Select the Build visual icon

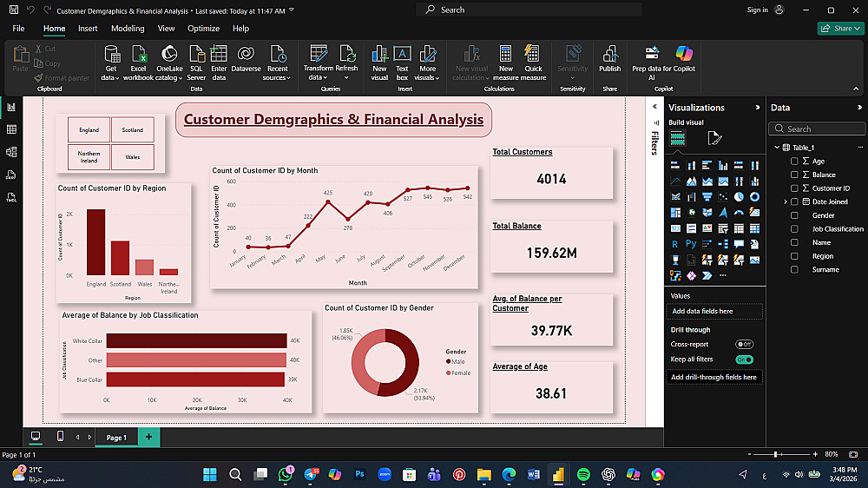click(x=678, y=138)
